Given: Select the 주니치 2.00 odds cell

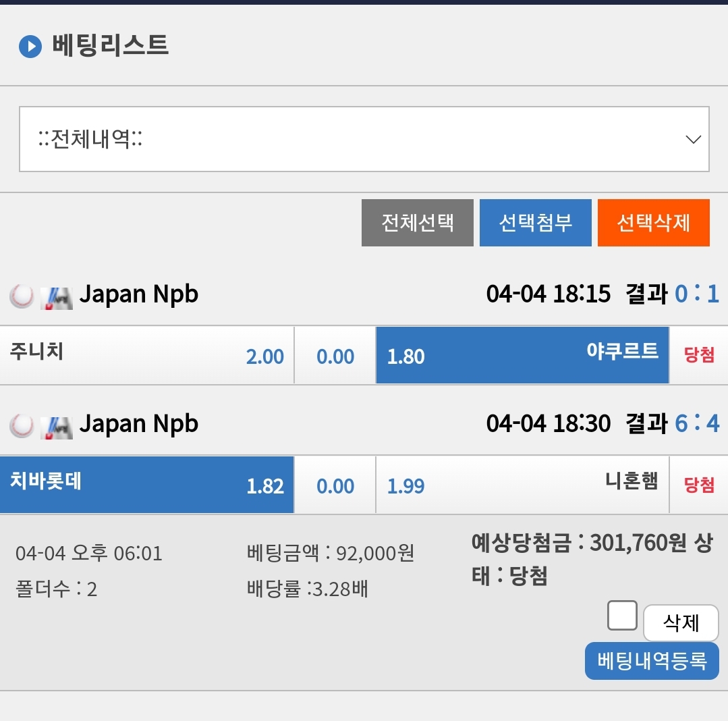Looking at the screenshot, I should tap(146, 355).
